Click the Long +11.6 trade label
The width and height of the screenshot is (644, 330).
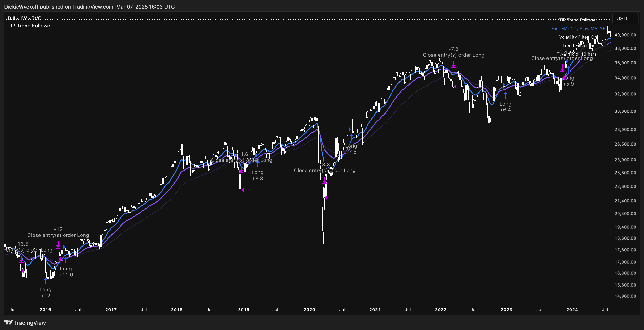point(66,272)
